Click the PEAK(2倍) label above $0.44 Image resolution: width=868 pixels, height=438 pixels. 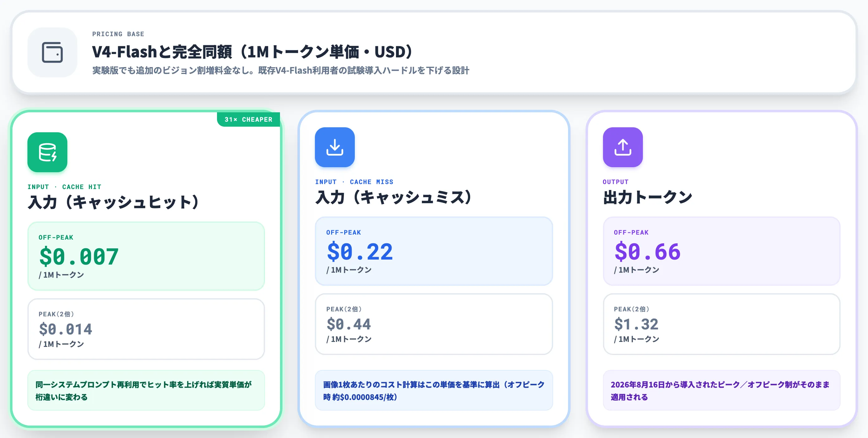click(x=344, y=309)
